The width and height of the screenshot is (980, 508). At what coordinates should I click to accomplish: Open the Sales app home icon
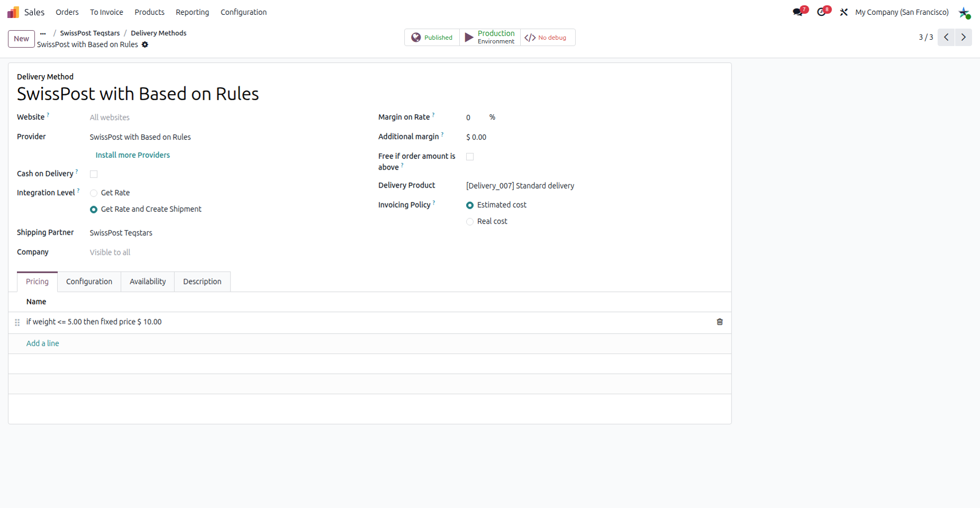[x=13, y=12]
